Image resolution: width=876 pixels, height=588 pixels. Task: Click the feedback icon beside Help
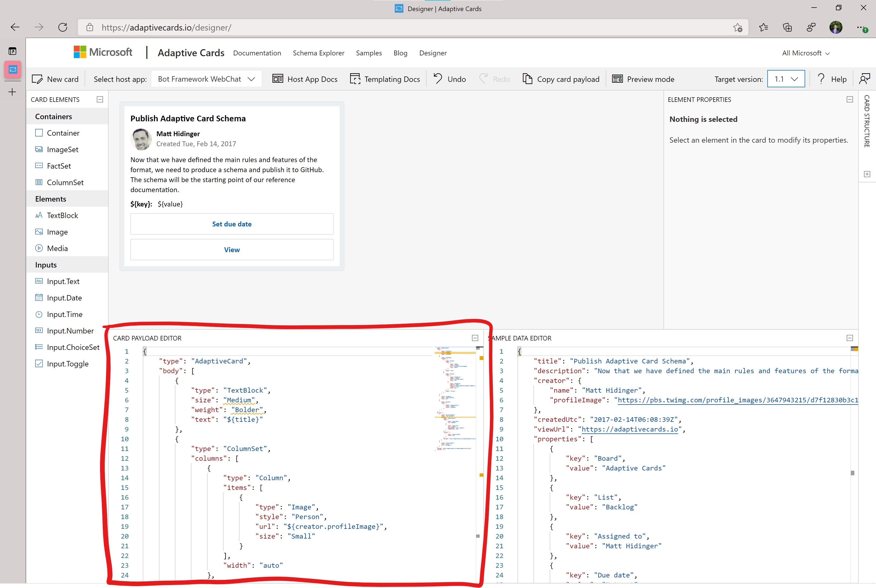(x=864, y=79)
